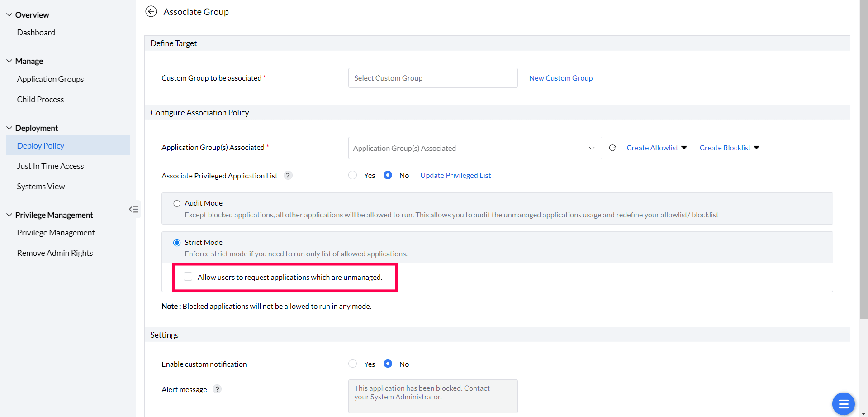868x417 pixels.
Task: Click the back arrow beside Associate Group
Action: [x=151, y=11]
